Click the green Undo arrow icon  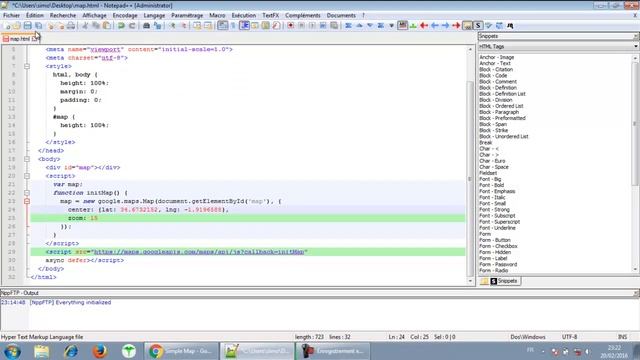pos(121,26)
